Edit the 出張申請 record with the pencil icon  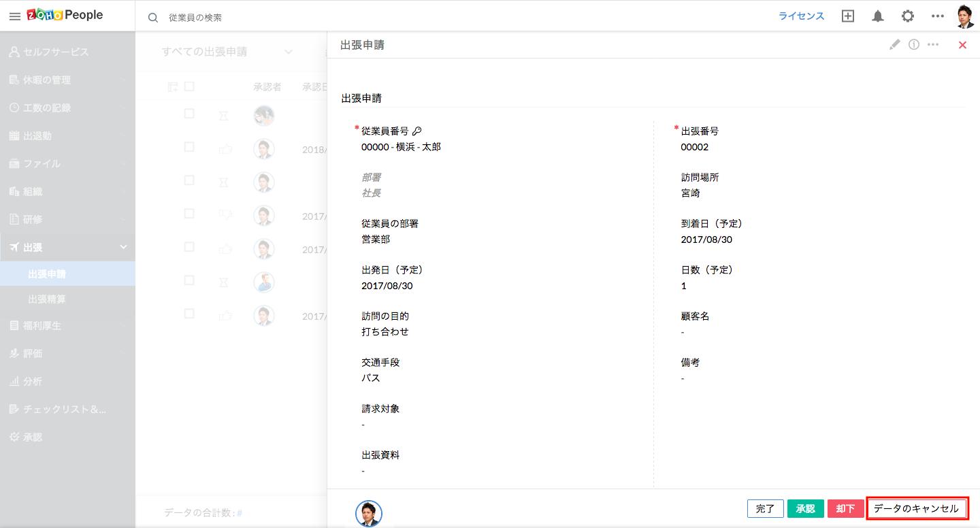pyautogui.click(x=894, y=44)
